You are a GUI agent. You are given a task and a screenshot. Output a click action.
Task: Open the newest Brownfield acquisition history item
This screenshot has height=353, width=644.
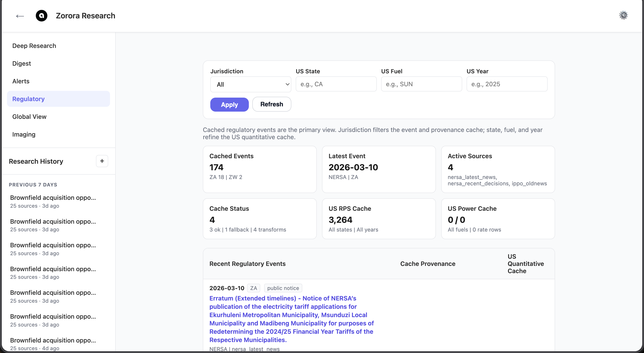(x=53, y=197)
